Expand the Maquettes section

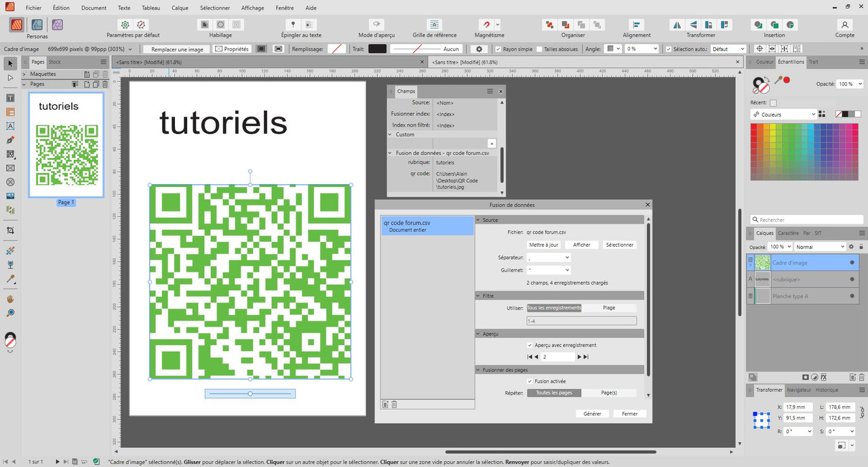25,74
